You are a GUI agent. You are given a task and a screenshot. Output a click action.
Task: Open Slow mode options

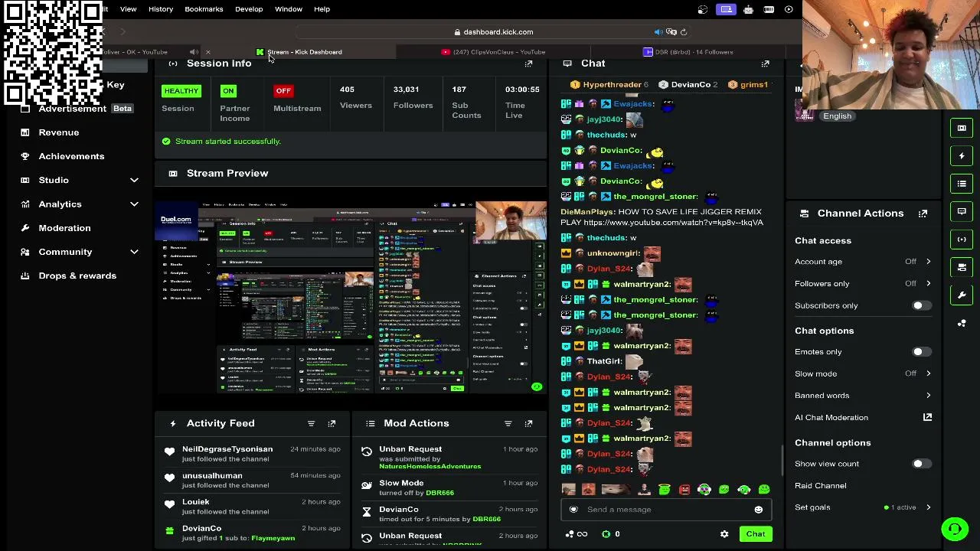(863, 374)
